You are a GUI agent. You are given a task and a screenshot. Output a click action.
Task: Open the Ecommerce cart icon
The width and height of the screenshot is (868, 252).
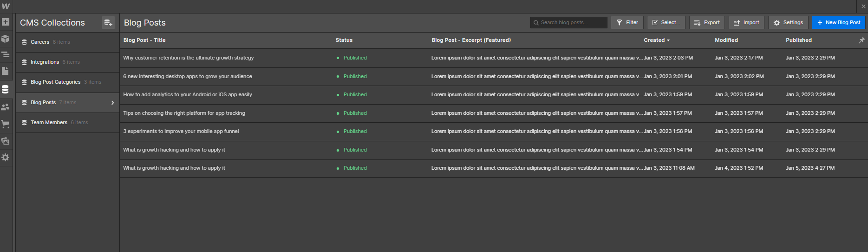coord(6,124)
